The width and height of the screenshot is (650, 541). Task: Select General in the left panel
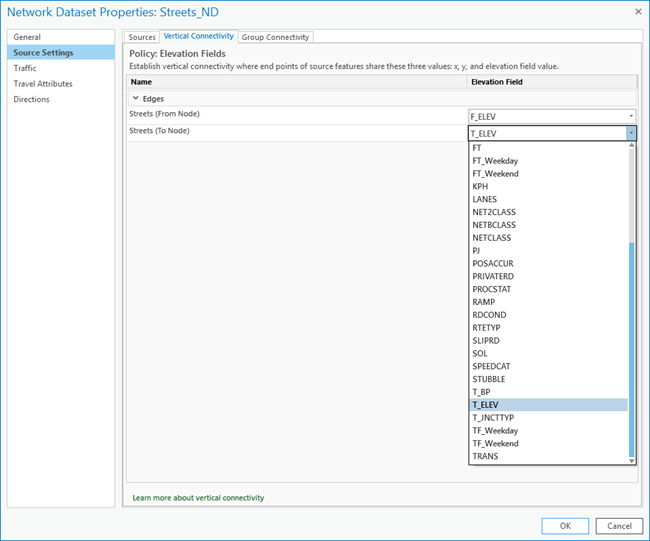coord(27,37)
